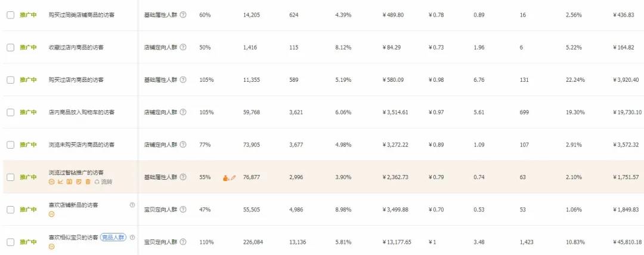The height and width of the screenshot is (255, 644).
Task: Select the 购买过店内商品的访客 row checkbox
Action: tap(10, 79)
